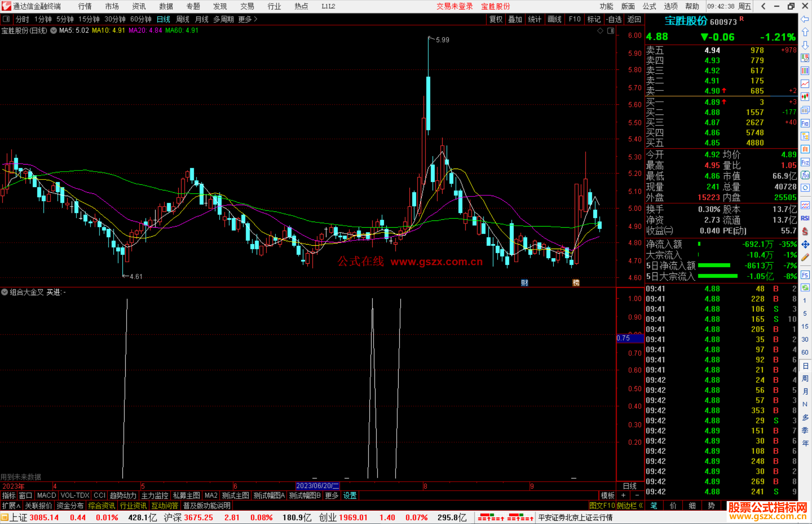Click the candlestick chart icon in sidebar

point(805,97)
